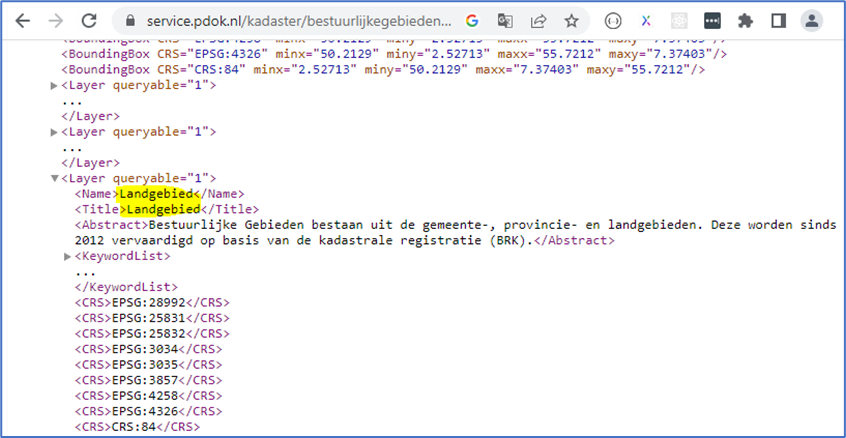Expand the first collapsed Layer node

click(54, 86)
